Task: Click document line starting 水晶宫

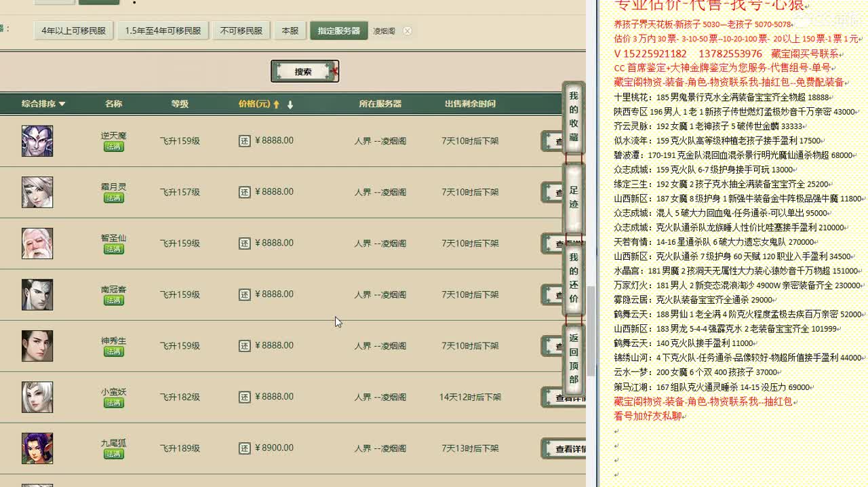Action: click(738, 271)
